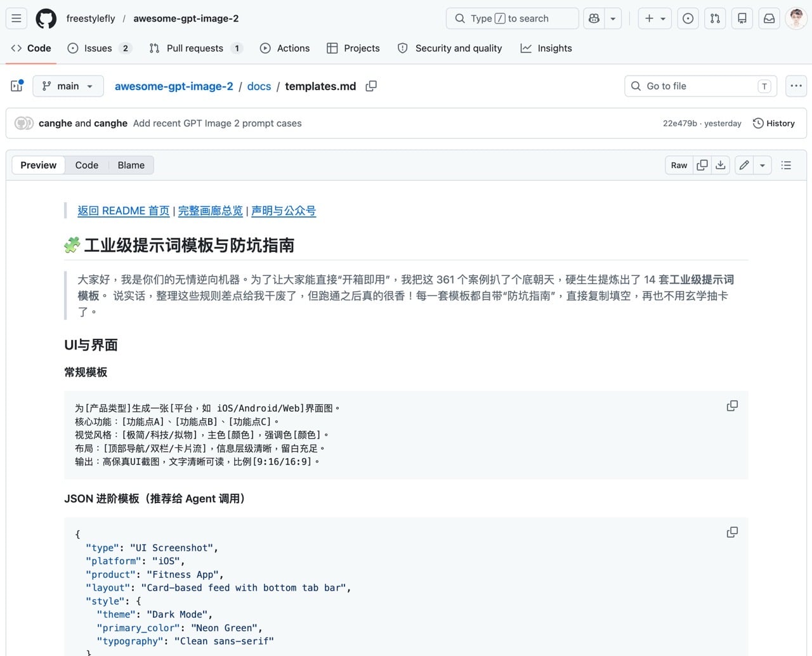Copy raw file contents
The image size is (812, 656).
pos(702,165)
